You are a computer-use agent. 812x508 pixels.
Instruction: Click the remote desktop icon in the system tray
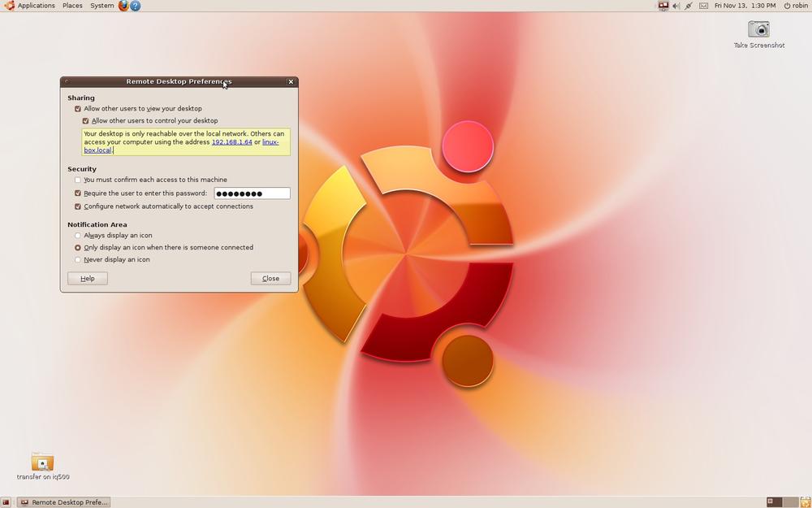[662, 6]
